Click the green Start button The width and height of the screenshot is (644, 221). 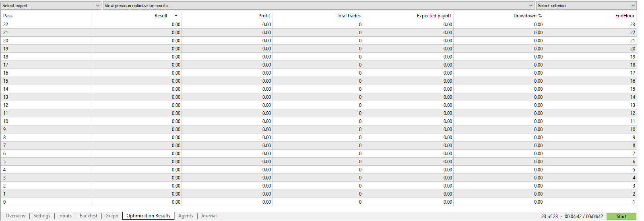click(x=621, y=217)
